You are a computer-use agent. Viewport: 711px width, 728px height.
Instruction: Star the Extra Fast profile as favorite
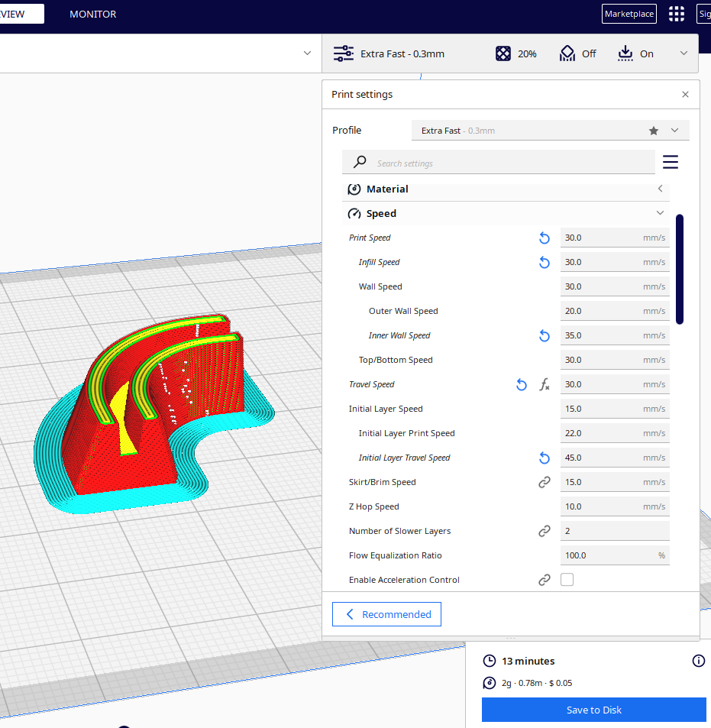pos(654,130)
